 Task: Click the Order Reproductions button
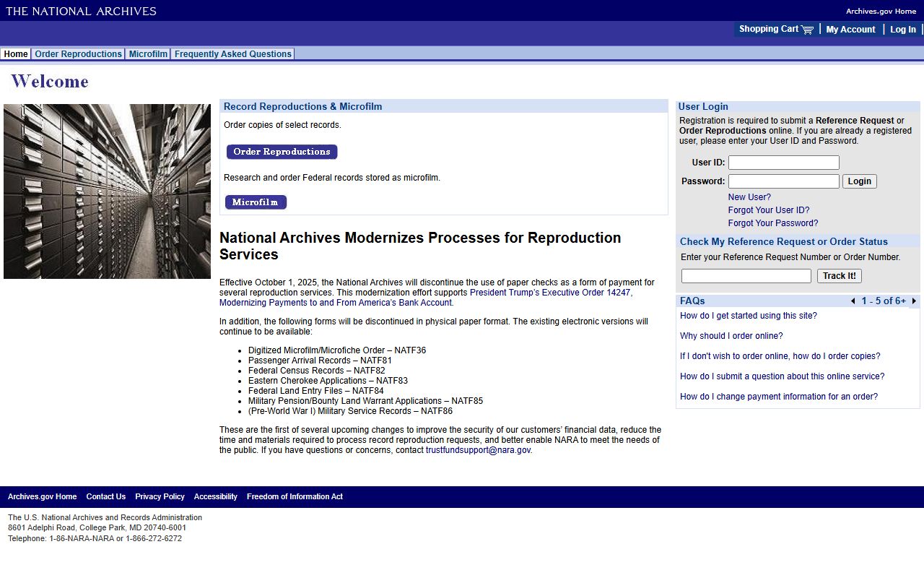point(282,152)
